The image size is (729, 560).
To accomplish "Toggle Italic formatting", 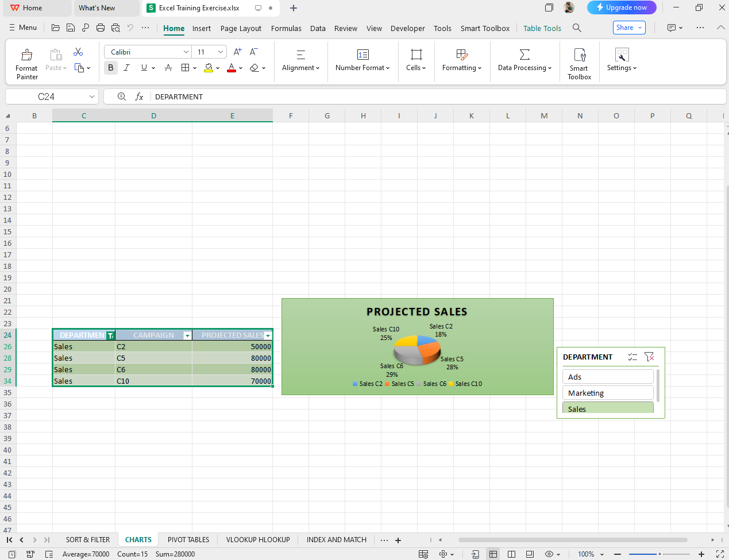I will [x=126, y=68].
